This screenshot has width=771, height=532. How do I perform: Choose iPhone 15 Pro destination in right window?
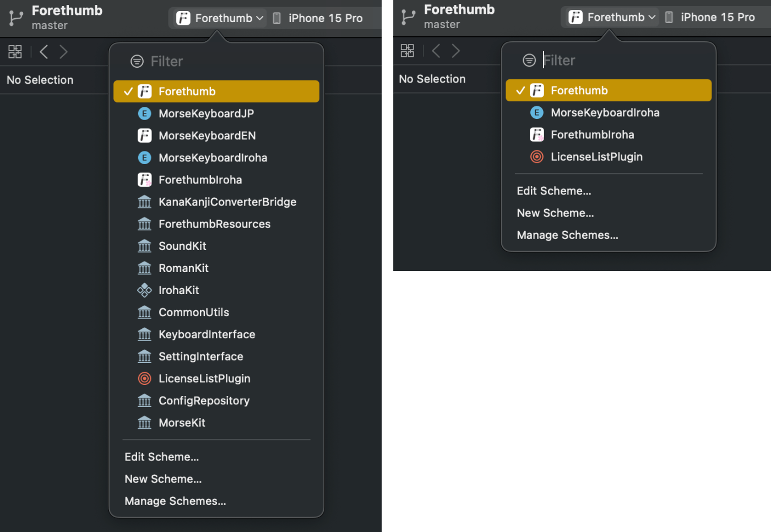pyautogui.click(x=710, y=17)
